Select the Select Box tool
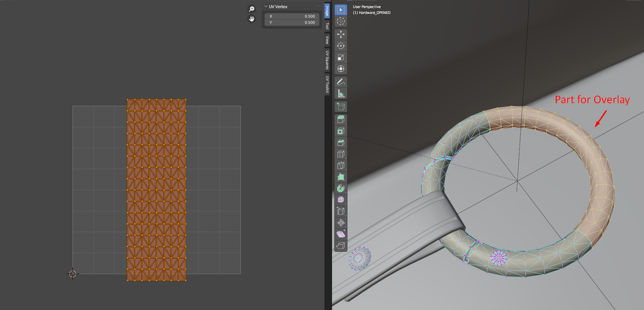The width and height of the screenshot is (644, 310). (x=341, y=9)
